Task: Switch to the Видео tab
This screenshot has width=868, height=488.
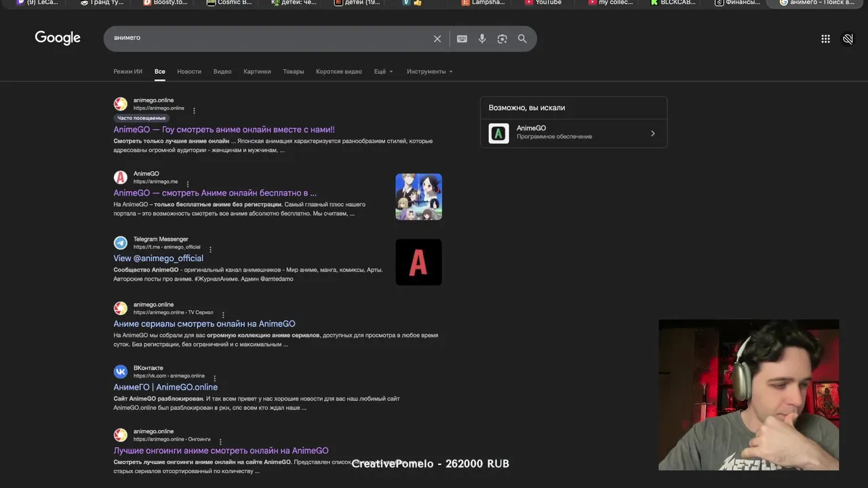Action: tap(222, 71)
